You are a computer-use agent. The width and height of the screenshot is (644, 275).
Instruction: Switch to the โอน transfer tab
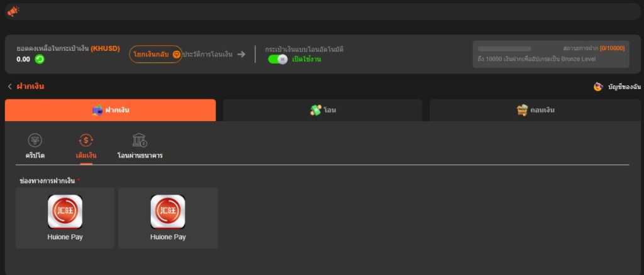tap(323, 110)
